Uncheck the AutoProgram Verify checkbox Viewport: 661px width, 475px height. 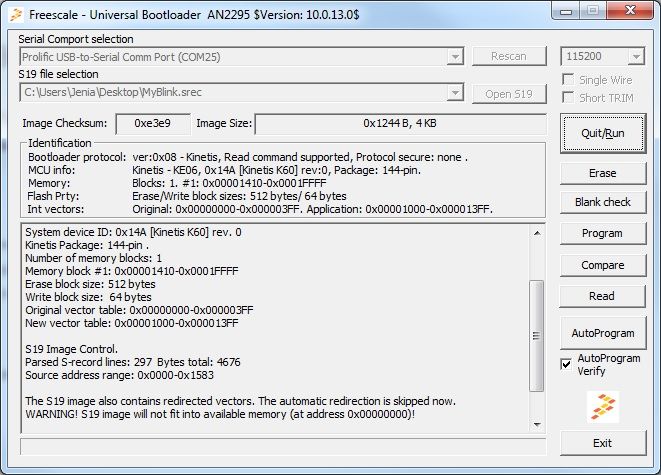(x=566, y=364)
